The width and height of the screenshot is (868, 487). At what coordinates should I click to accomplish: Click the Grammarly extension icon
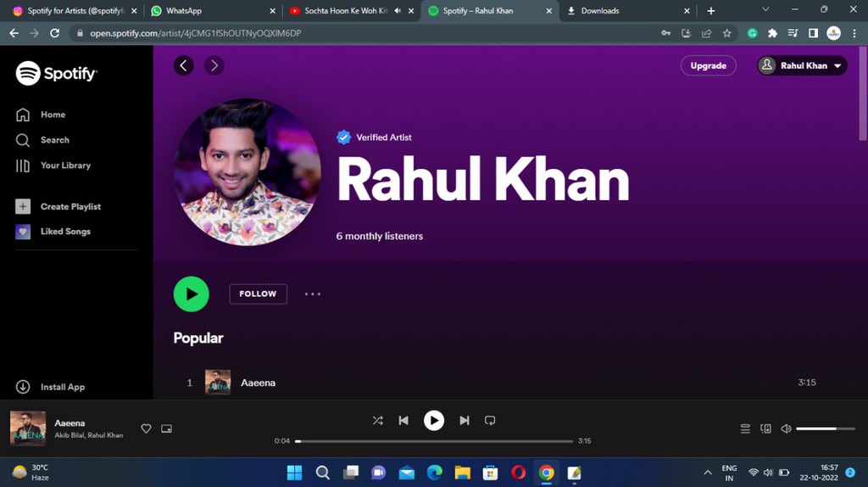click(x=753, y=33)
